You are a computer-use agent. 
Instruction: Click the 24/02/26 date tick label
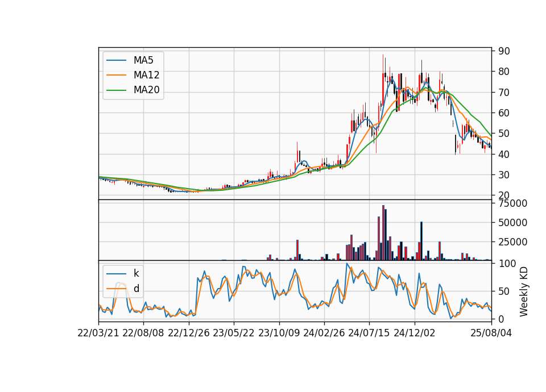324,333
